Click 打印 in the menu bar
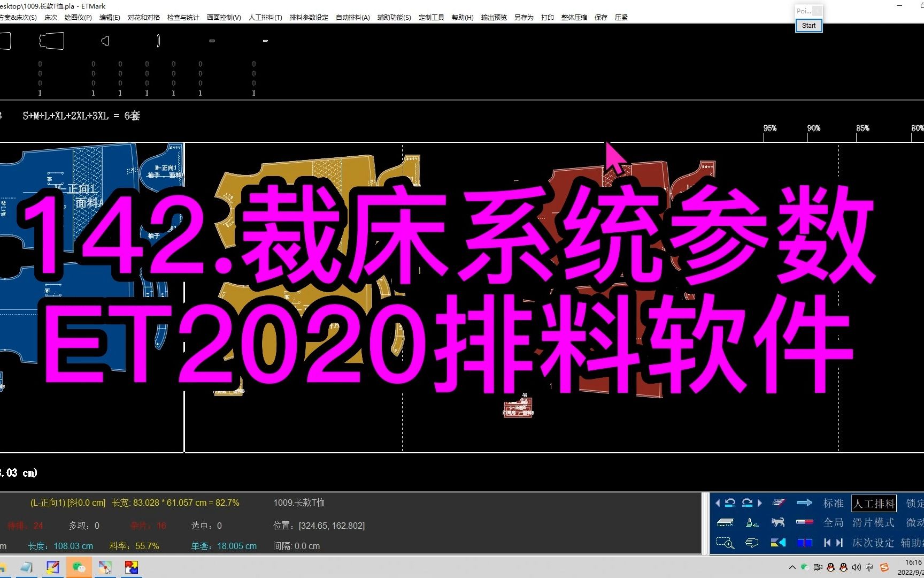Viewport: 924px width, 578px height. click(x=548, y=18)
